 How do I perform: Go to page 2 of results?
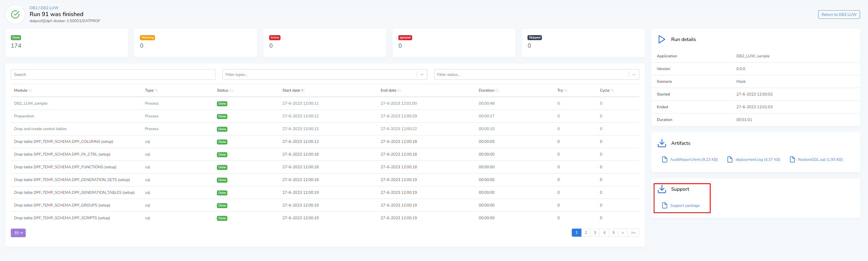[586, 233]
